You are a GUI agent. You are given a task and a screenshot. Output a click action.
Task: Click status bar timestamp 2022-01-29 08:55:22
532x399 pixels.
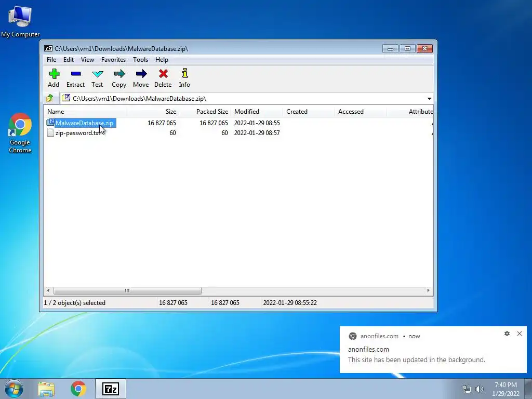290,303
